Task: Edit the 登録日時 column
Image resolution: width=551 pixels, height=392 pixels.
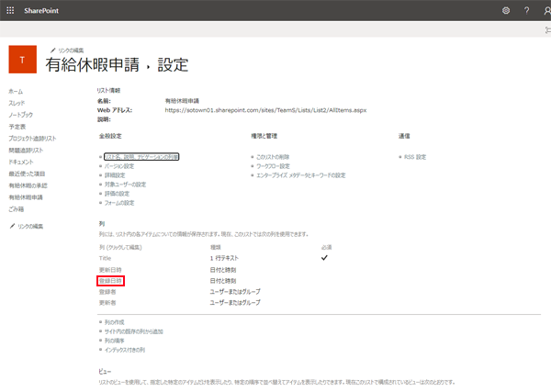Action: click(110, 281)
